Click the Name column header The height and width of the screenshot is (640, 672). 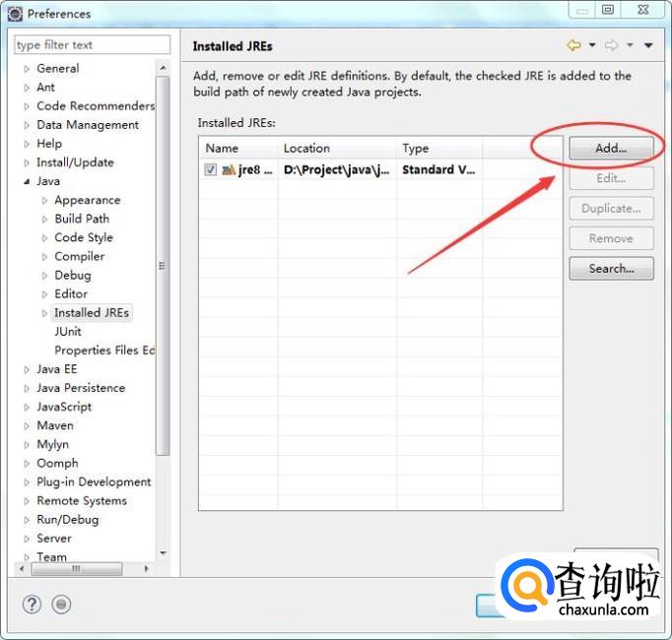tap(238, 149)
